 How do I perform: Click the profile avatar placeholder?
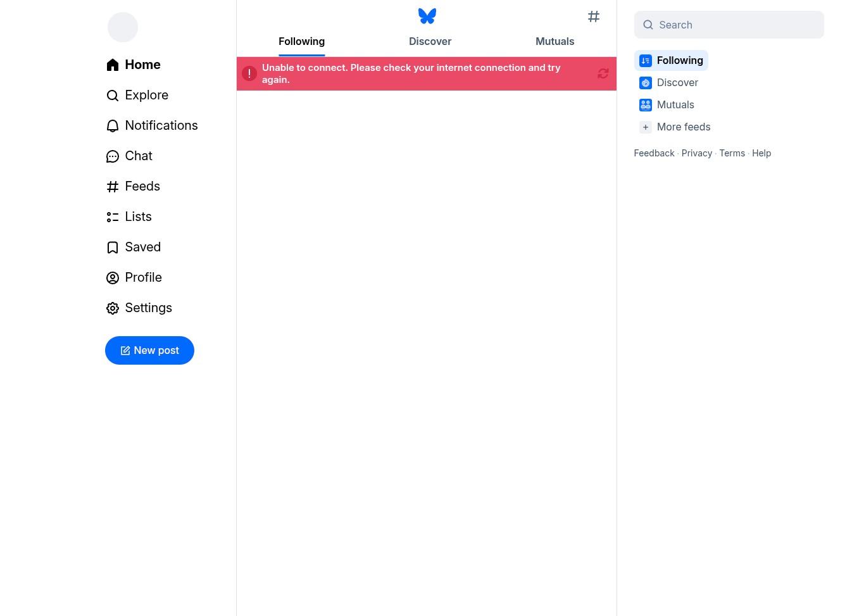(123, 27)
